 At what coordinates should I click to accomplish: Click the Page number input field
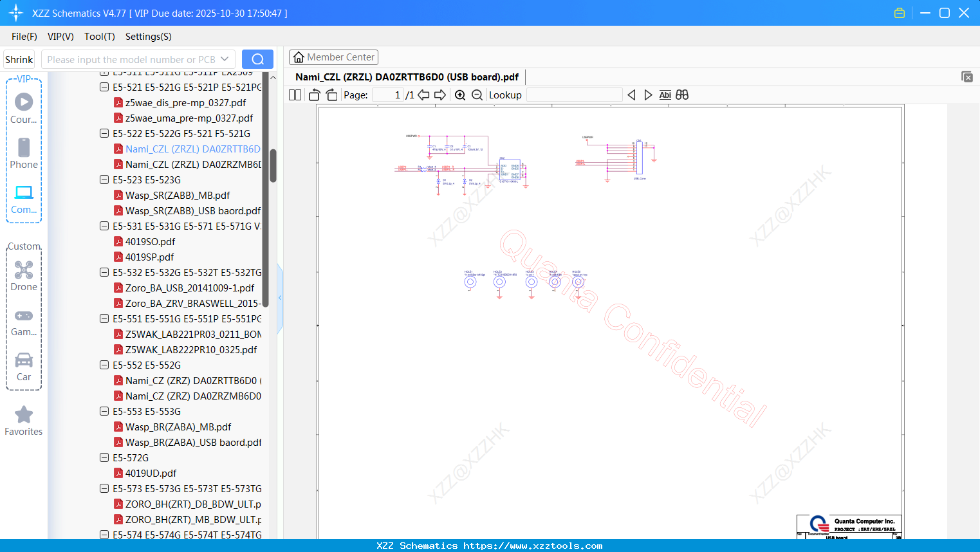(387, 95)
